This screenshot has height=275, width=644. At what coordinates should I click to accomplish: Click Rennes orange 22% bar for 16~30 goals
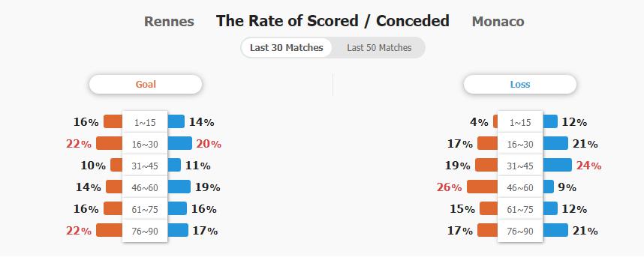110,143
